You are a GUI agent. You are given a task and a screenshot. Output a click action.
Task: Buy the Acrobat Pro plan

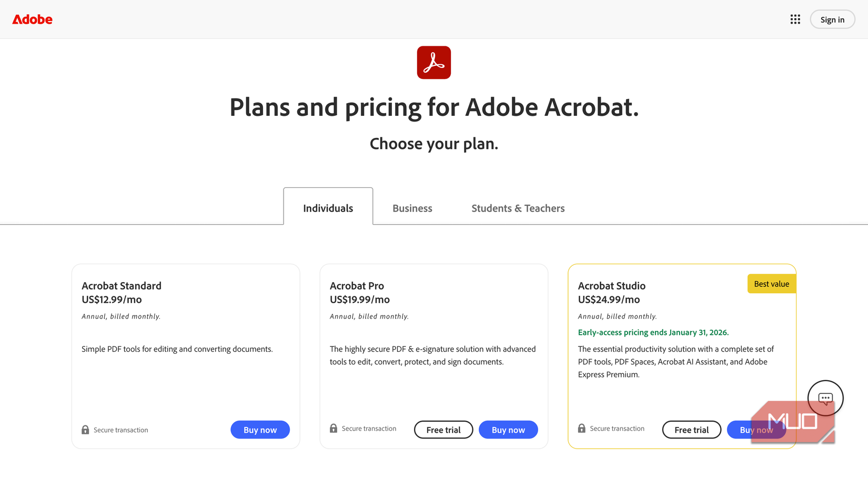[x=508, y=430]
